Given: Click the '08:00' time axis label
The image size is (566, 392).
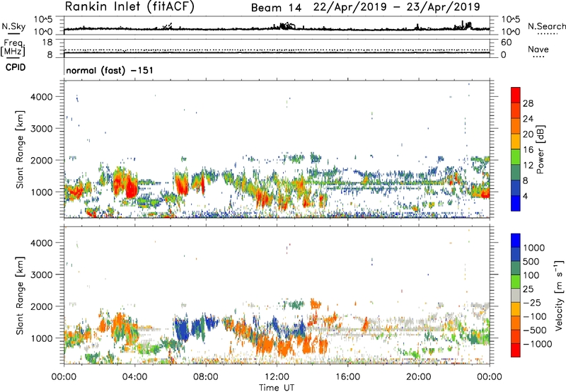Looking at the screenshot, I should [x=205, y=377].
